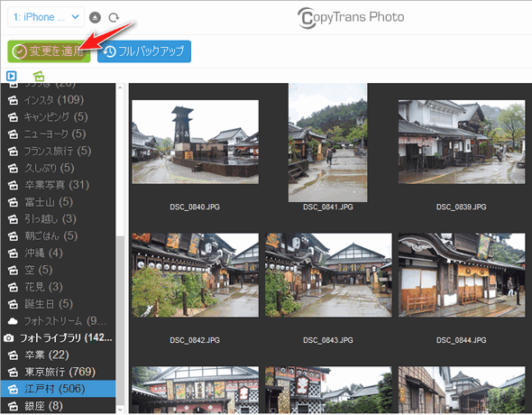
Task: Open the フォトライブラリ section
Action: (x=58, y=337)
